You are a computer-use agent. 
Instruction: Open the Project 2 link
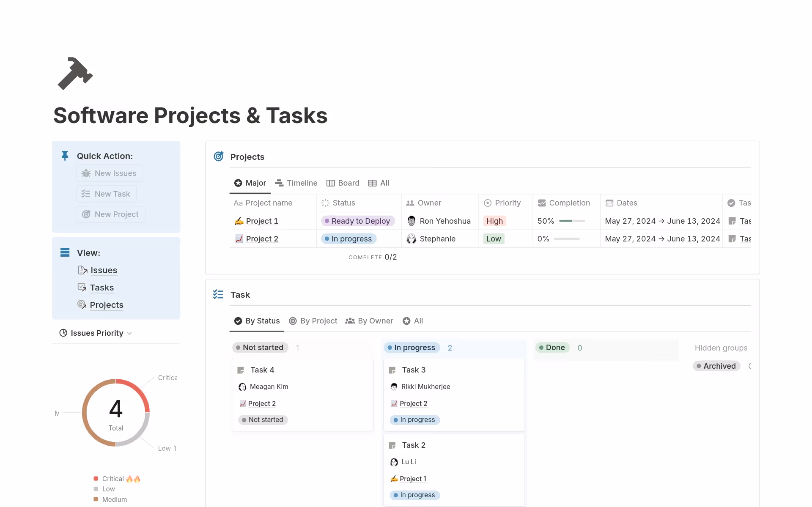point(261,238)
